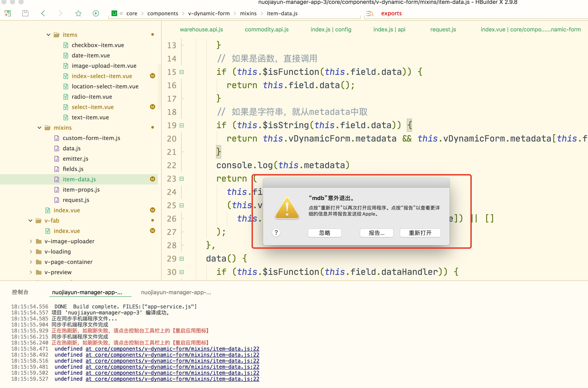Toggle code fold on line 15
The width and height of the screenshot is (588, 388).
click(x=182, y=72)
